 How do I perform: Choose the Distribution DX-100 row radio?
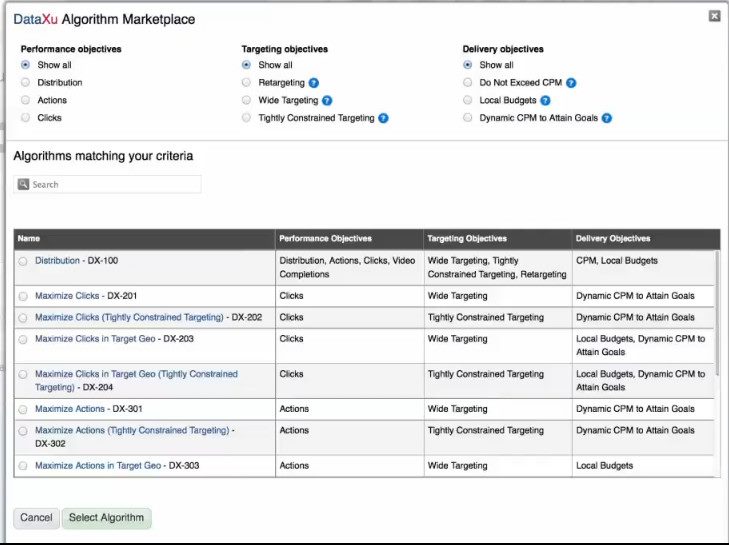point(23,261)
